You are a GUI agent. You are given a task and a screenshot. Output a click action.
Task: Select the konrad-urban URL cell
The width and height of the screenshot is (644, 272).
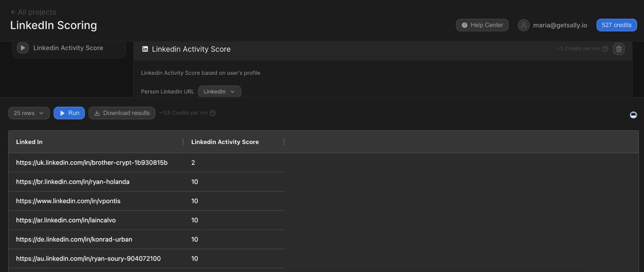point(96,239)
